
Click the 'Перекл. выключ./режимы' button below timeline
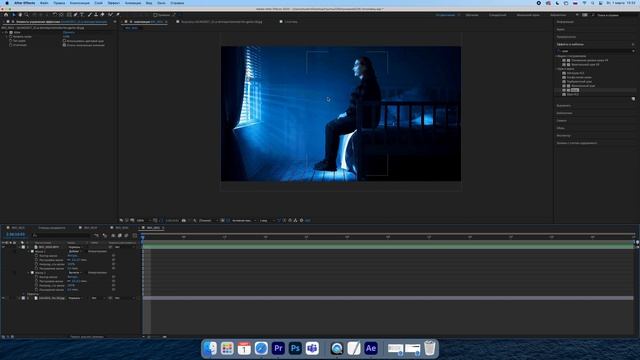point(87,337)
